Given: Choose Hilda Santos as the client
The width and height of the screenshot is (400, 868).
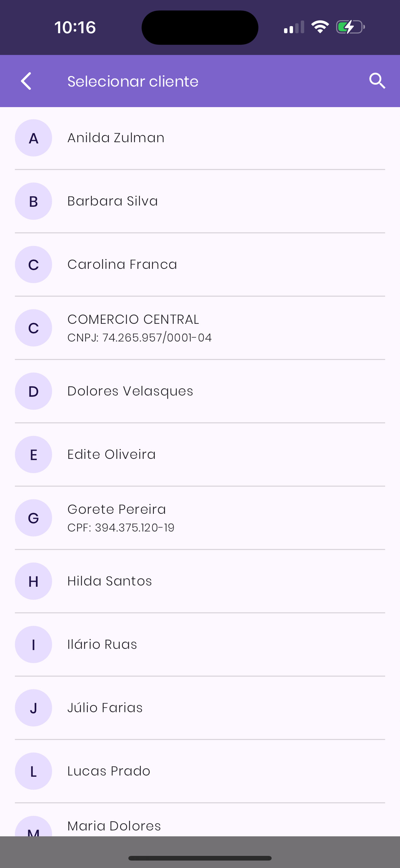Looking at the screenshot, I should tap(110, 581).
